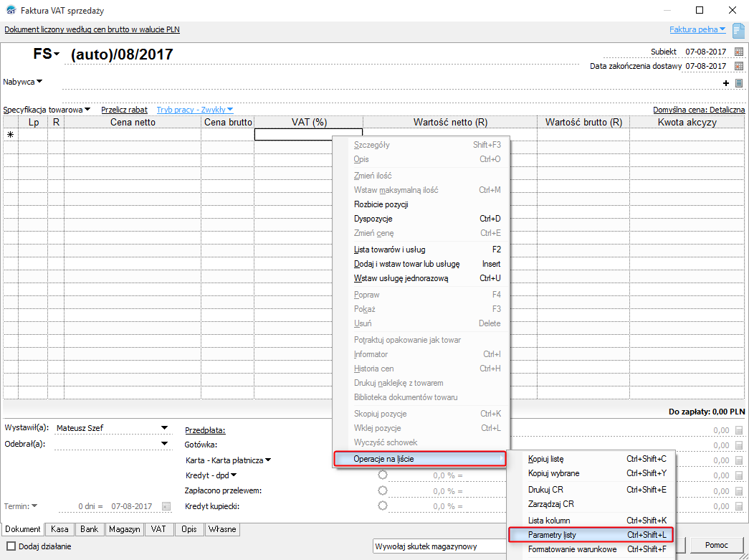Click Domyślna cena: Detaliczna link
The width and height of the screenshot is (749, 560).
pyautogui.click(x=699, y=110)
